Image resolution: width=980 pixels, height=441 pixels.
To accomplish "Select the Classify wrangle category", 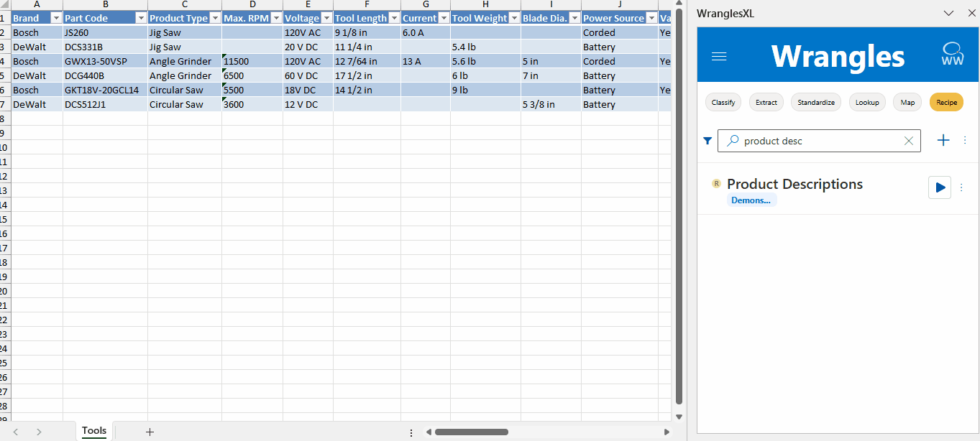I will (723, 102).
